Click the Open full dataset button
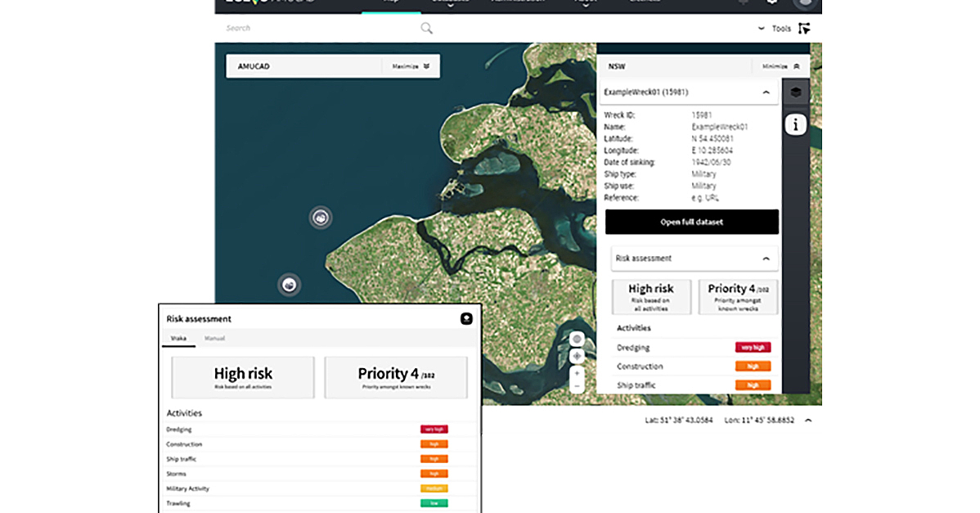Screen dimensions: 980x513 (x=691, y=222)
